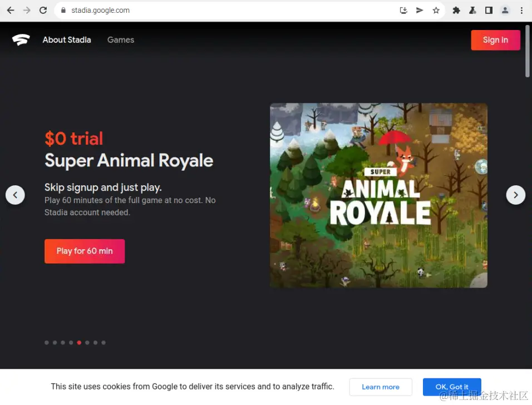The width and height of the screenshot is (532, 405).
Task: Open the About Stadia tab
Action: [x=67, y=39]
